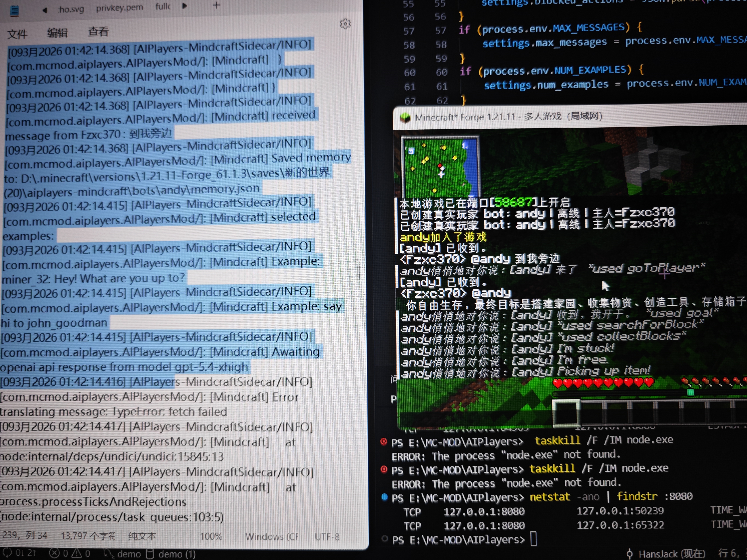Viewport: 747px width, 560px height.
Task: Click the git sync changes icon
Action: pyautogui.click(x=7, y=553)
